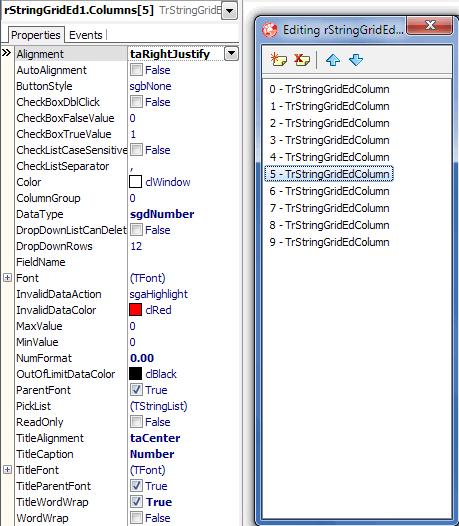The height and width of the screenshot is (526, 459).
Task: Toggle the WordWrap checkbox
Action: pos(136,518)
